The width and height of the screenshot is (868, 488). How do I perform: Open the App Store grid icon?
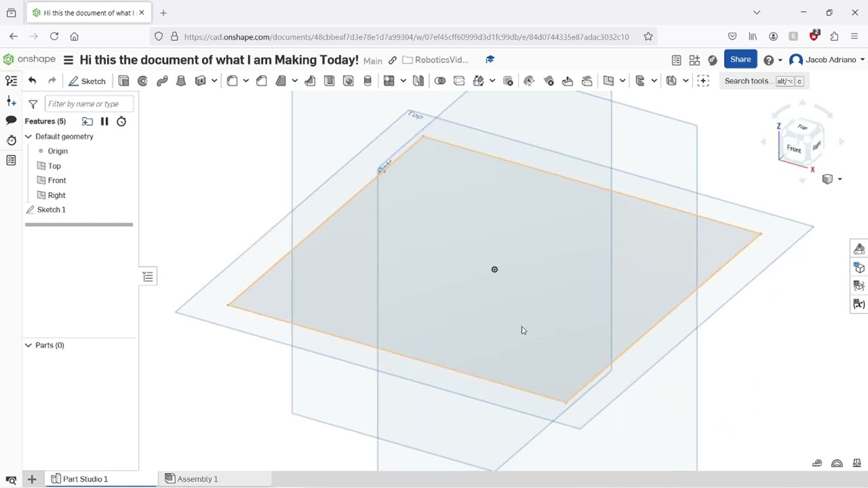(x=694, y=60)
